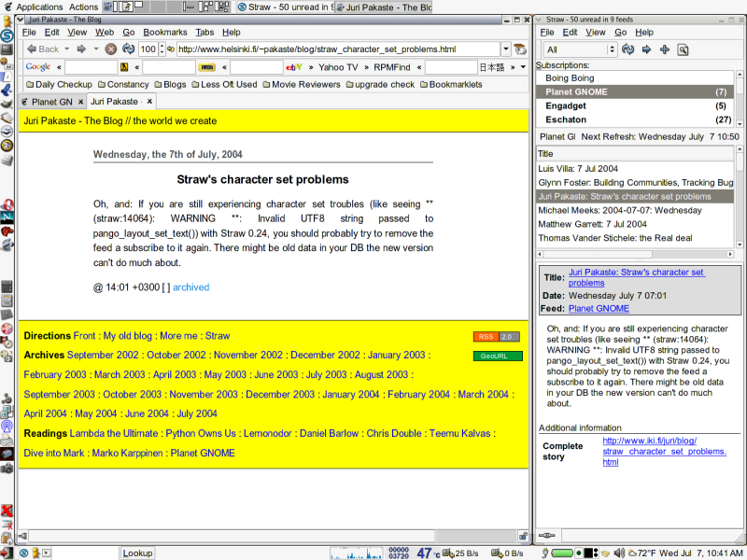Launch Straw from the left panel S icon
Viewport: 747px width, 560px height.
tap(7, 35)
